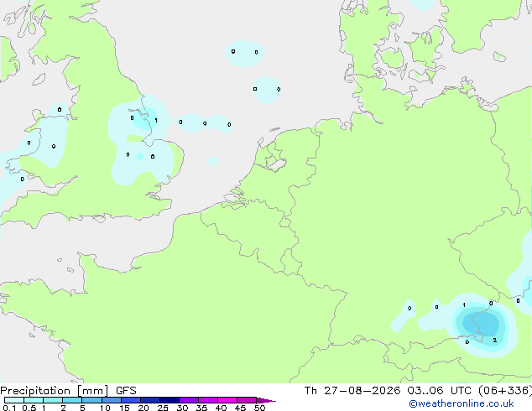Pick the magenta swatch between 40 and 45
Screen dimensions: 532x411
[x=227, y=400]
